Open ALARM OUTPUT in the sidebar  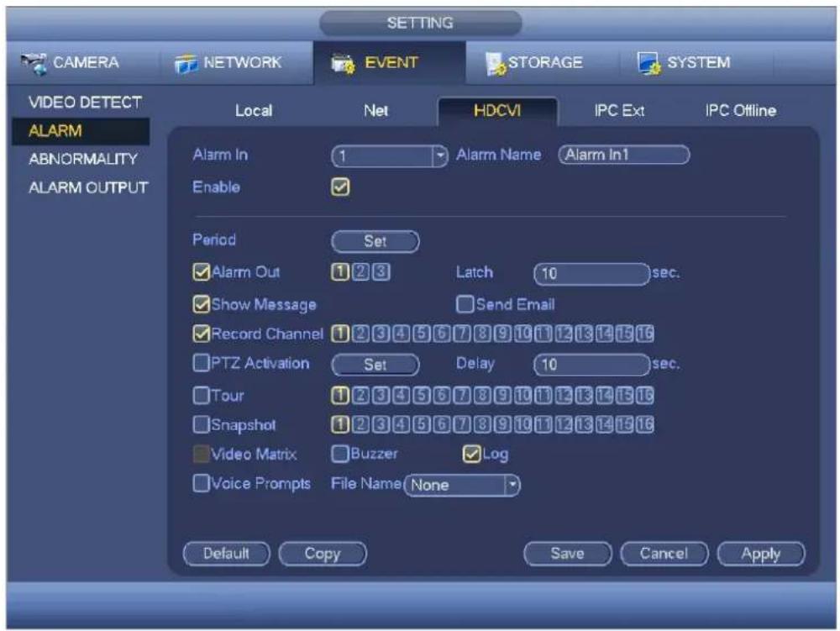point(88,187)
